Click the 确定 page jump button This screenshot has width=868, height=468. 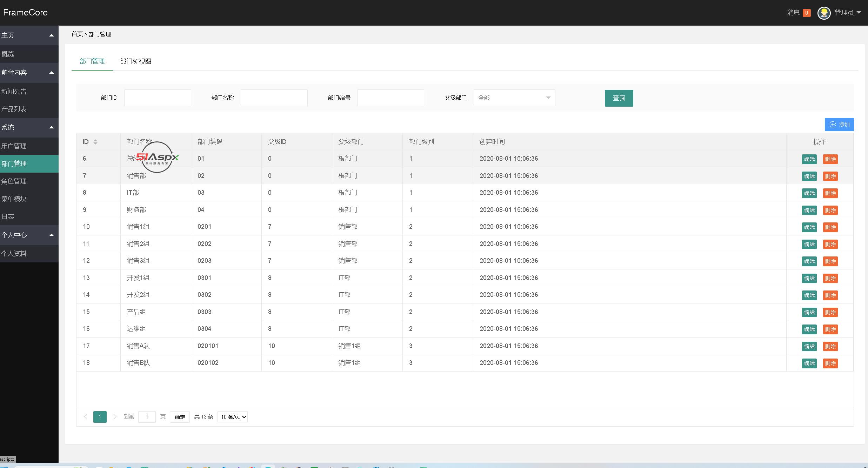click(x=180, y=417)
